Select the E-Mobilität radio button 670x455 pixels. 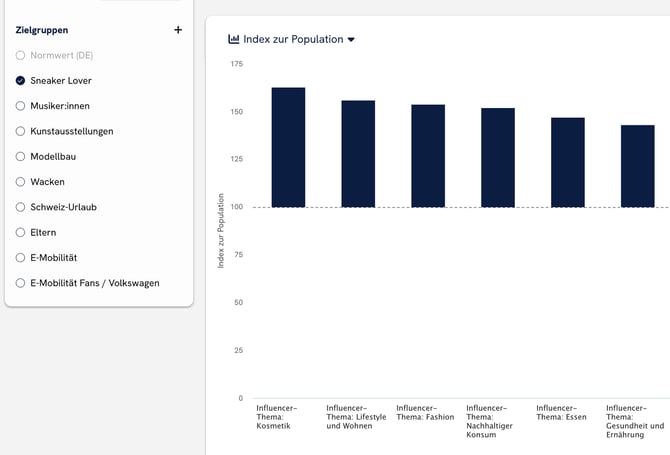21,258
